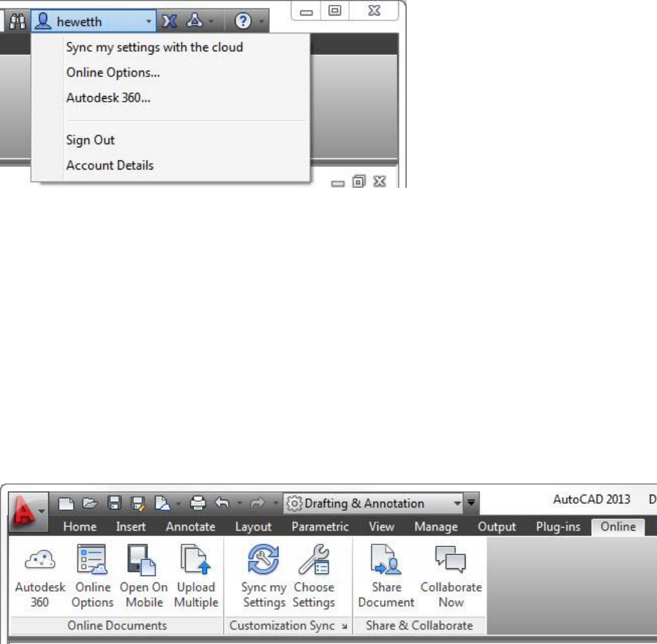
Task: Click the Stay Connected triangle icon
Action: pos(195,20)
